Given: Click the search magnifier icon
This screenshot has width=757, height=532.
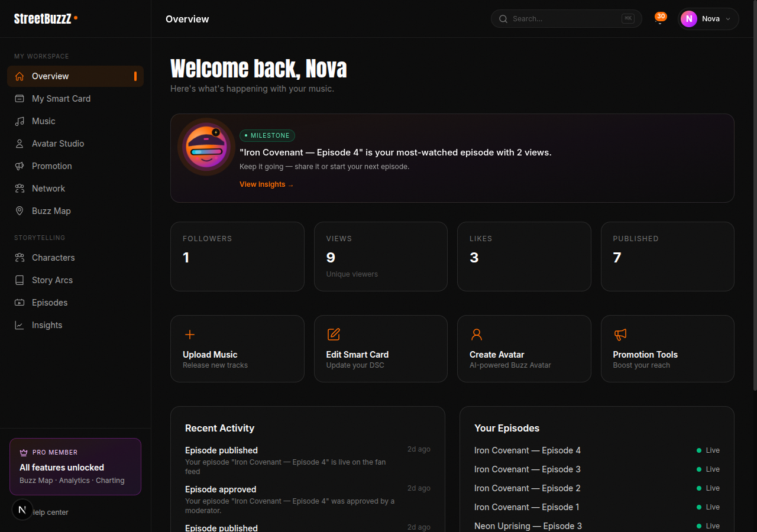Looking at the screenshot, I should click(503, 19).
